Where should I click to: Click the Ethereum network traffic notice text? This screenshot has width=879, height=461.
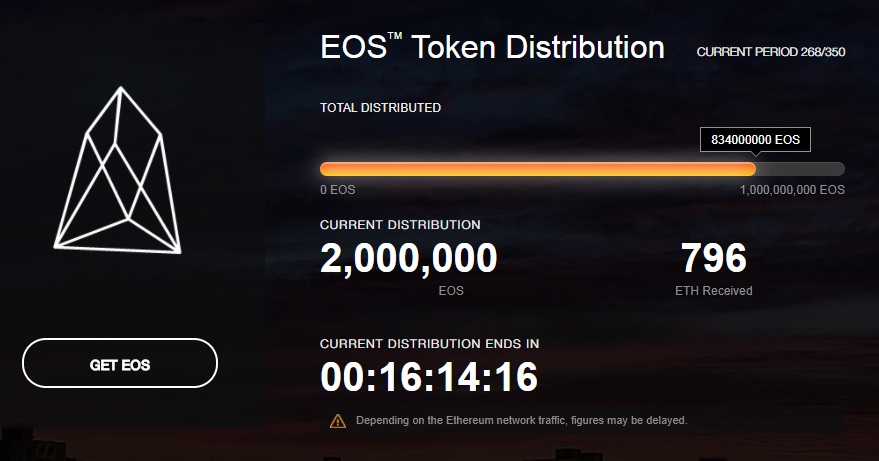coord(521,421)
